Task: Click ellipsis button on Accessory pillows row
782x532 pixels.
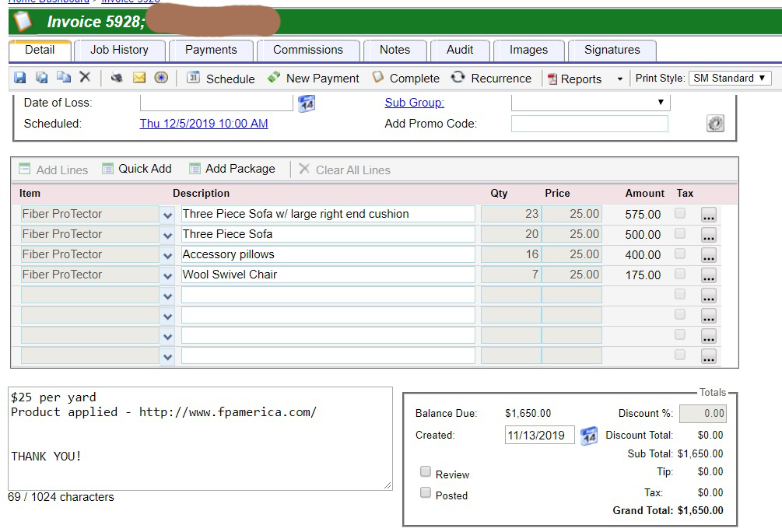Action: coord(708,255)
